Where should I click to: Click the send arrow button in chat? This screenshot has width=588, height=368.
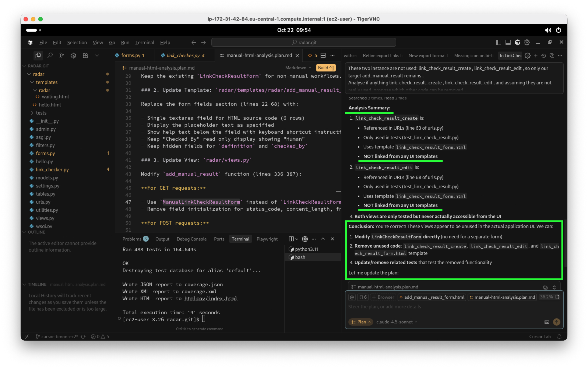click(x=556, y=322)
